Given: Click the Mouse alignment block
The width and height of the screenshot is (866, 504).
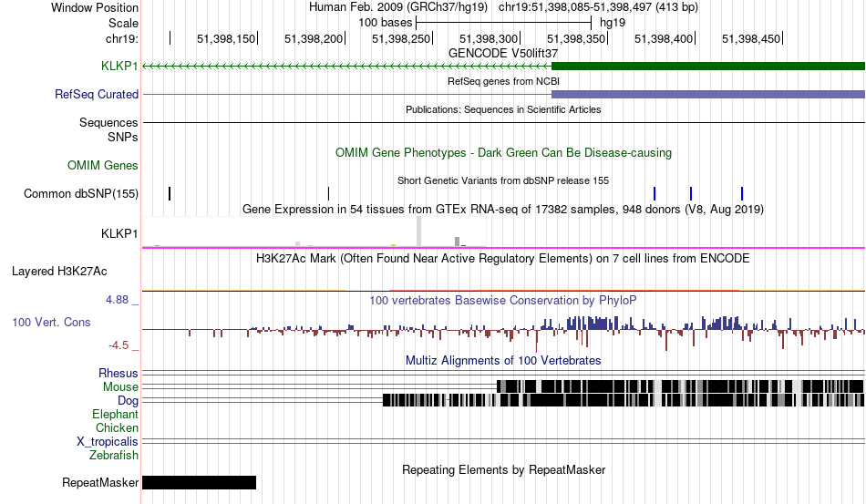Looking at the screenshot, I should pos(680,386).
